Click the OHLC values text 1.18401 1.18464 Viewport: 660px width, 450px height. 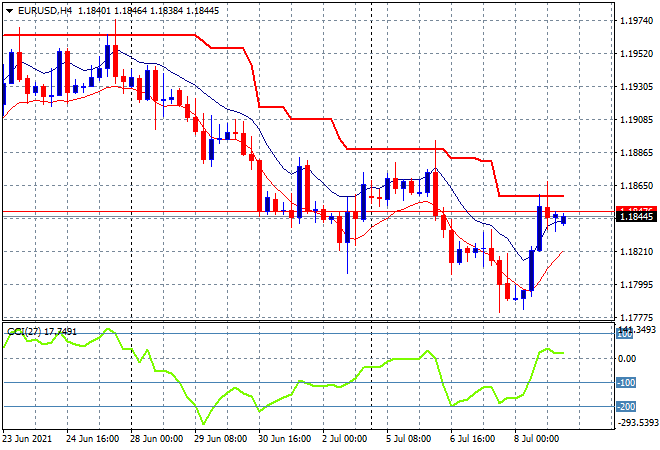[x=112, y=11]
